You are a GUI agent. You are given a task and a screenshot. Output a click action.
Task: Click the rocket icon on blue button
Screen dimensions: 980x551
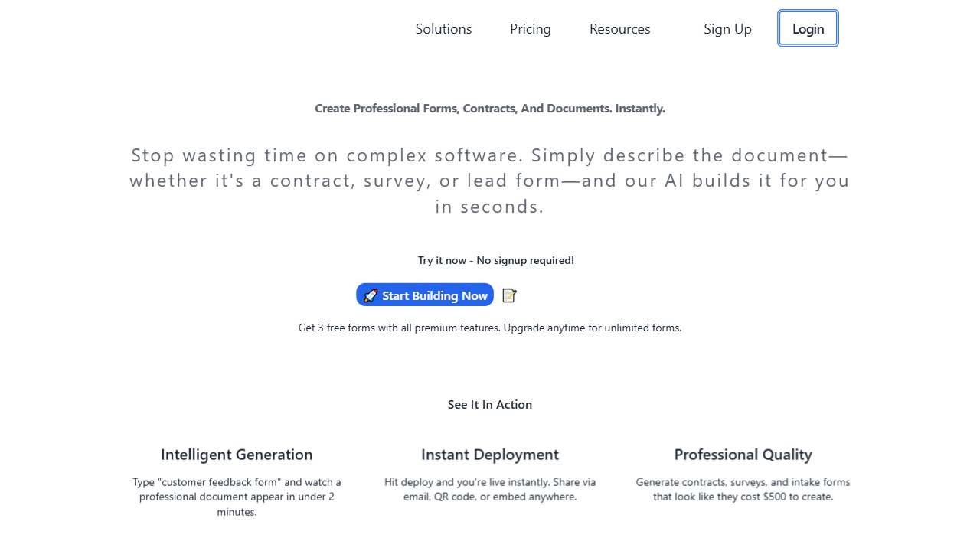point(371,295)
